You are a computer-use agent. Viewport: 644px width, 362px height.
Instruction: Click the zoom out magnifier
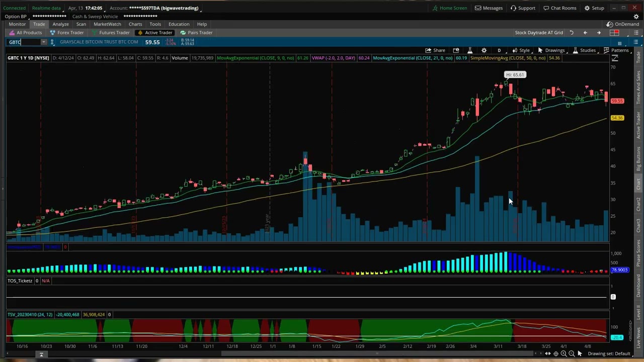[572, 353]
